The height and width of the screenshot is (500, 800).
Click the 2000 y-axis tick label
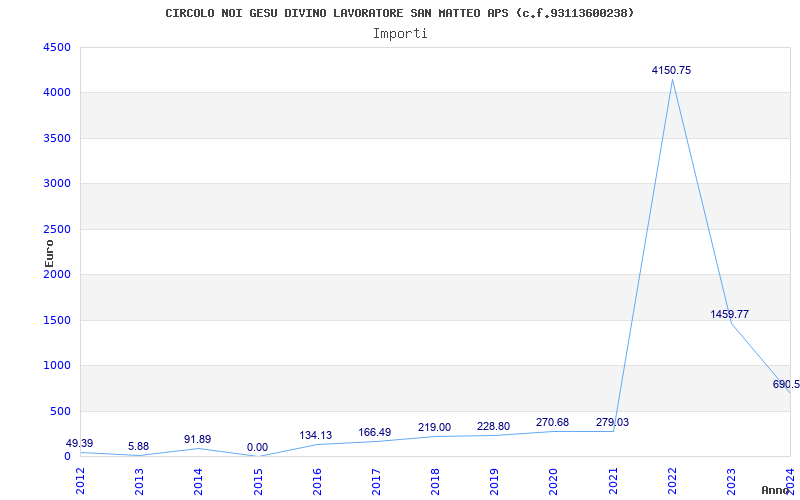(57, 274)
